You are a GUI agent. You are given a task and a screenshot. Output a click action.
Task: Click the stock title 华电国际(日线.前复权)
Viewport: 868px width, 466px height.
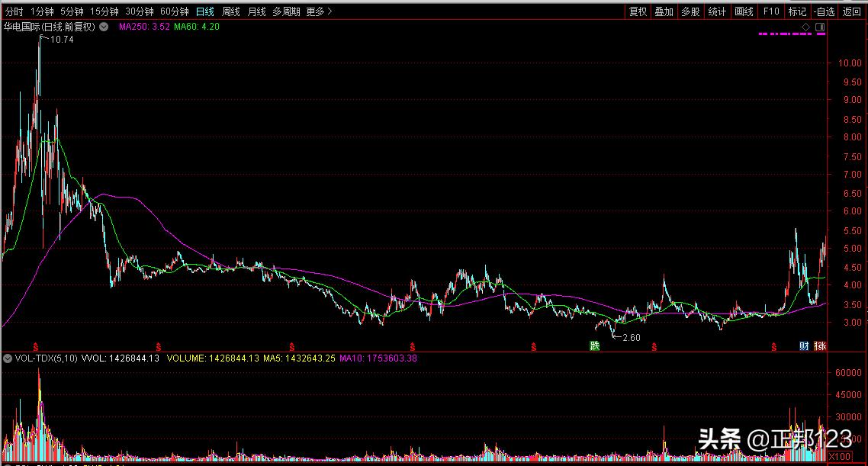(50, 27)
